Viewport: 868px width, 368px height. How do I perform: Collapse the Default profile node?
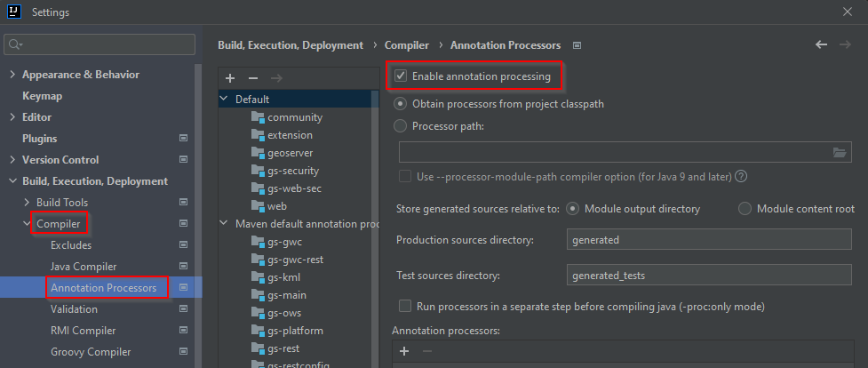(224, 100)
